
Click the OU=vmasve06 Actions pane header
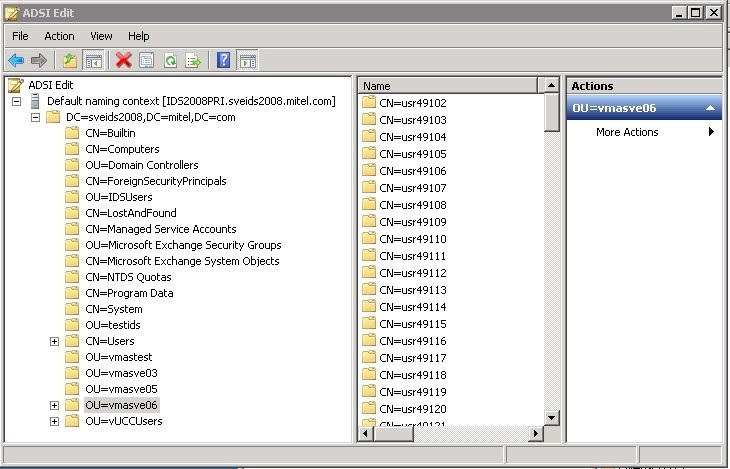tap(644, 108)
